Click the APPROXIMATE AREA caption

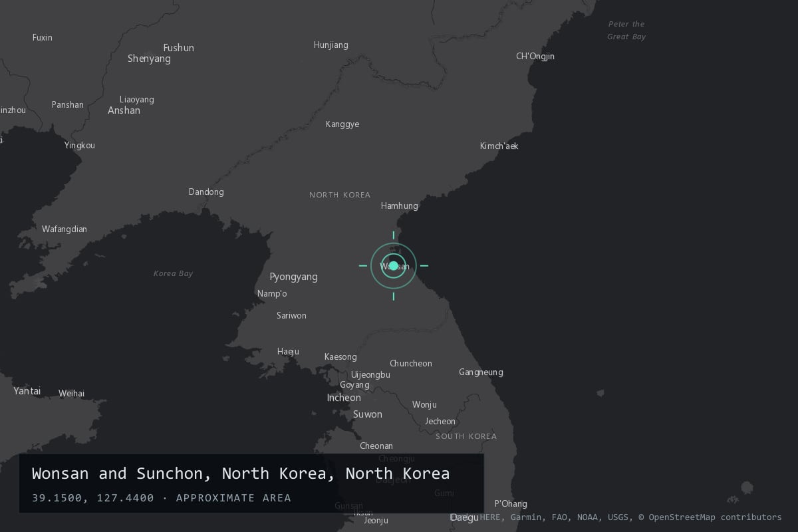233,497
